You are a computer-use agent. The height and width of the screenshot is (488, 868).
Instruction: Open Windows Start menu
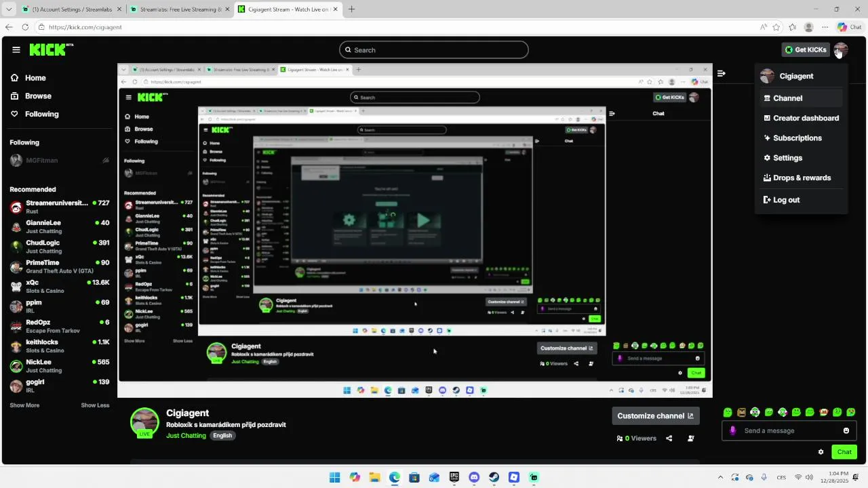pyautogui.click(x=335, y=477)
